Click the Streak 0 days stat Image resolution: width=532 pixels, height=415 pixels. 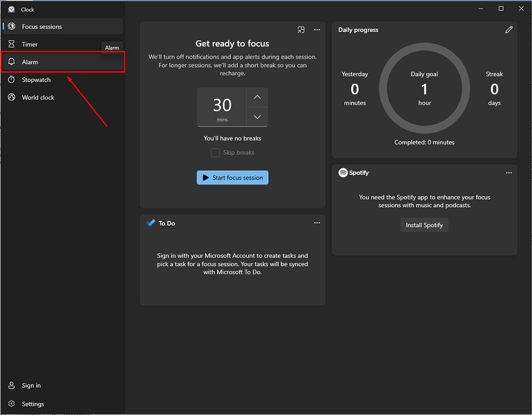point(494,88)
